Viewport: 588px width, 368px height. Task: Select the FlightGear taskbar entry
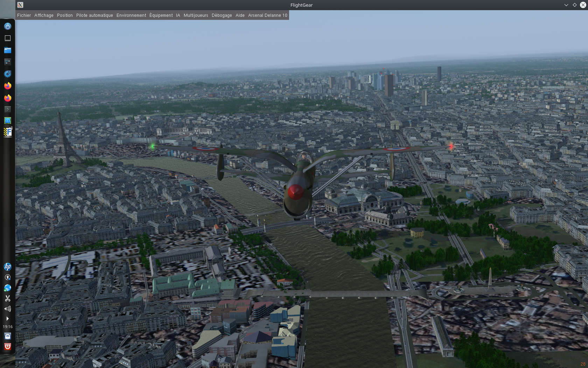tap(7, 132)
